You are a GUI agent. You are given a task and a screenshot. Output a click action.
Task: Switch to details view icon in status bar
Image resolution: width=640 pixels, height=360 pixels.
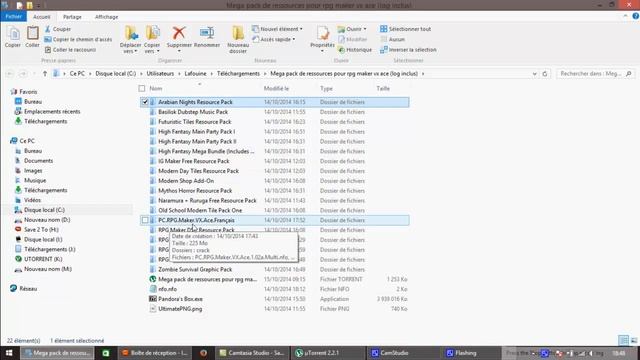[623, 340]
